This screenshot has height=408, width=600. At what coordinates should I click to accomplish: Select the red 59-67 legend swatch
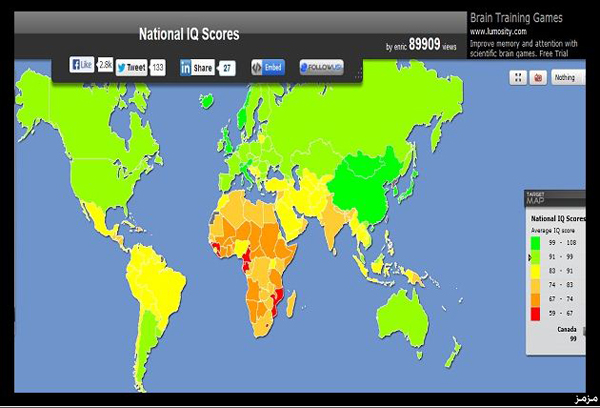tap(537, 313)
